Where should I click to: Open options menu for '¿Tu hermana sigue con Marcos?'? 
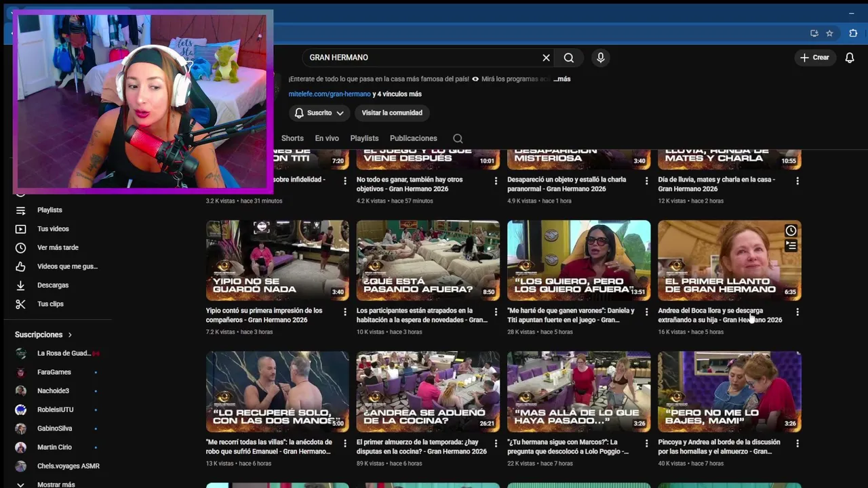pos(646,443)
